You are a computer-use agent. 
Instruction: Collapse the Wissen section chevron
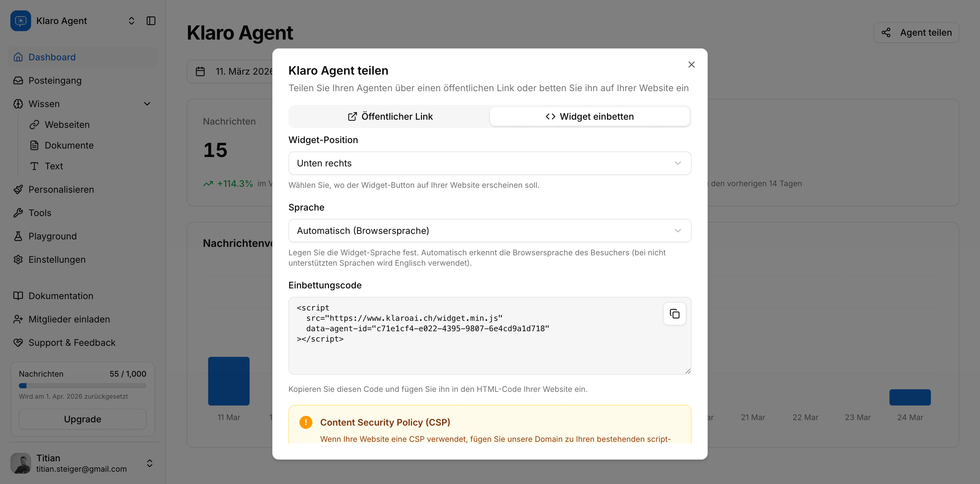click(147, 103)
